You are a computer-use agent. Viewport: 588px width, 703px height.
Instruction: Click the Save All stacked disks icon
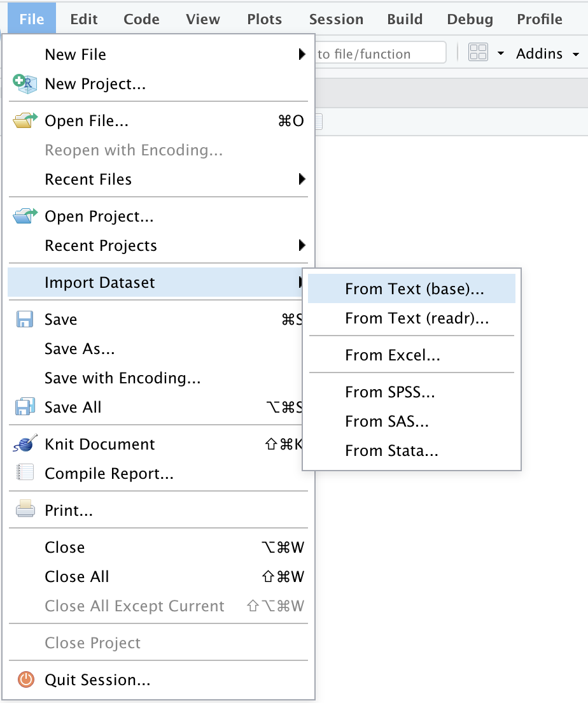25,408
